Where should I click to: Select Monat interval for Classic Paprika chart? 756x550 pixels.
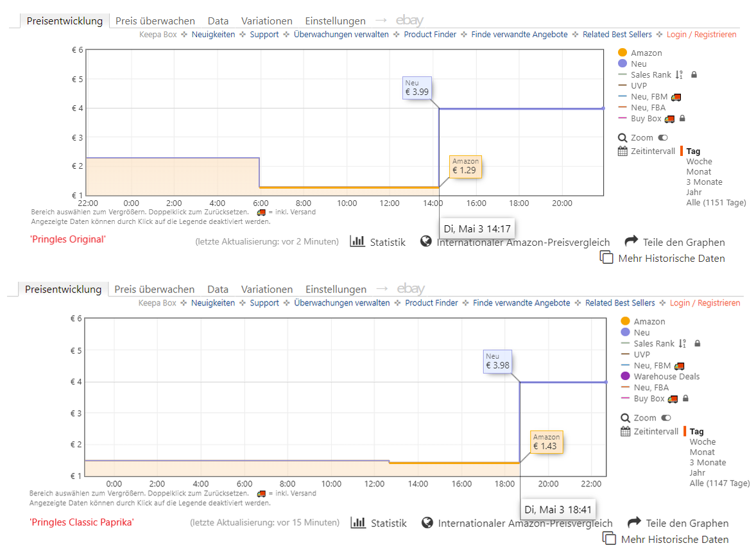(702, 452)
